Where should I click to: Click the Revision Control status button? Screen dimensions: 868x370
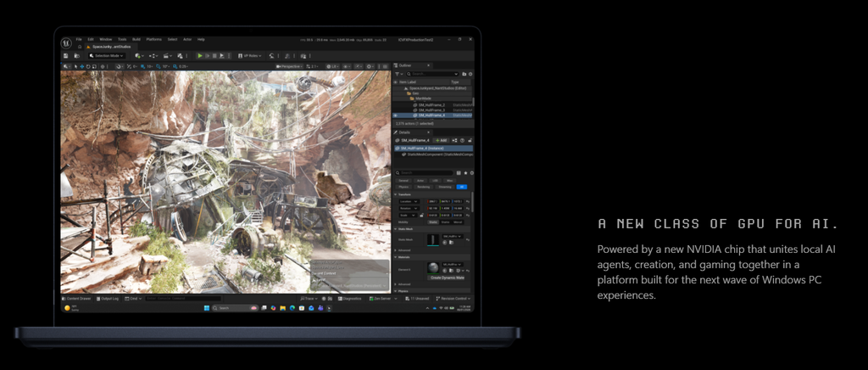tap(453, 299)
